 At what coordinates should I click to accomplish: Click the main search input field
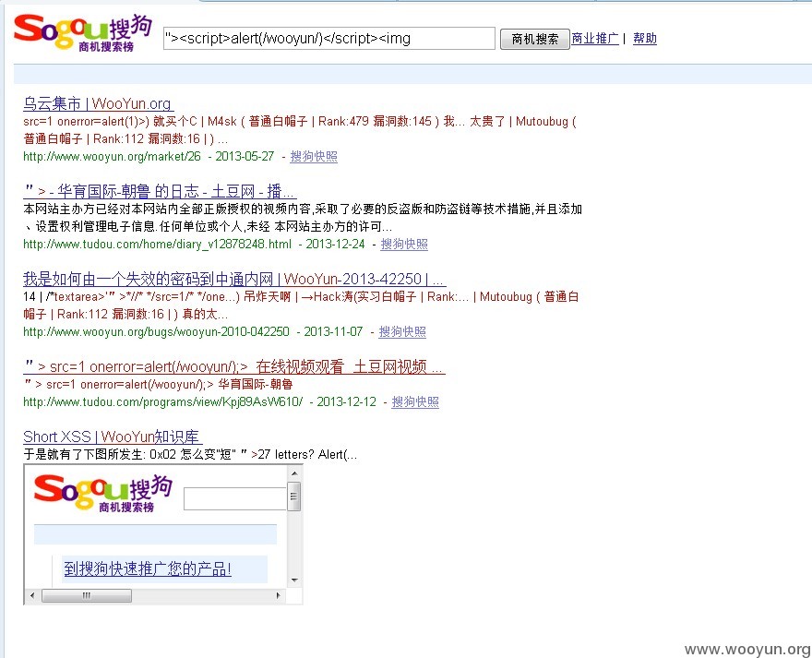click(x=328, y=39)
